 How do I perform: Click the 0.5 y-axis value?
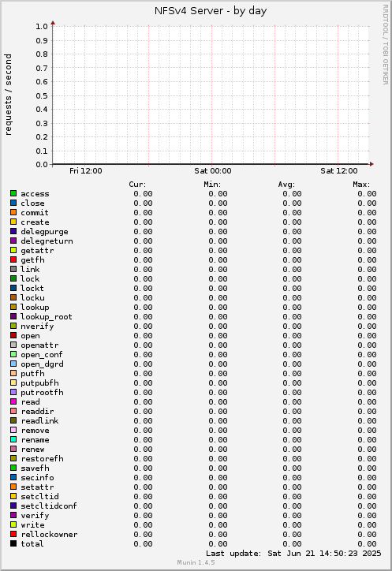[x=42, y=95]
